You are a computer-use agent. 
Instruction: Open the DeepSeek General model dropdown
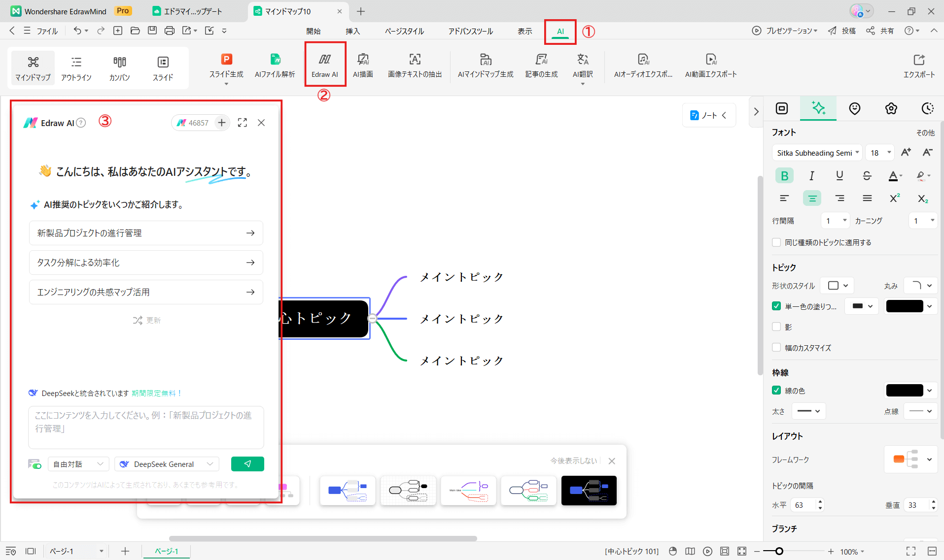coord(167,464)
